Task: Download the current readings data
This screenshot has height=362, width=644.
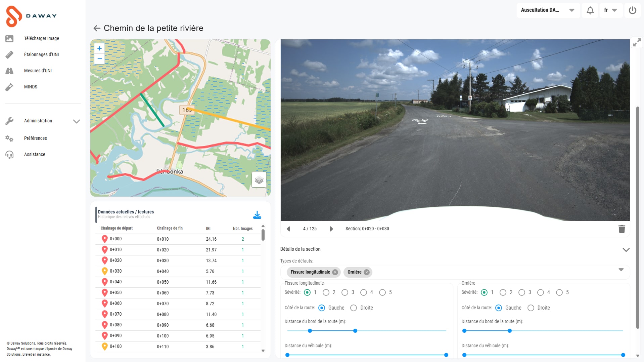Action: click(257, 215)
